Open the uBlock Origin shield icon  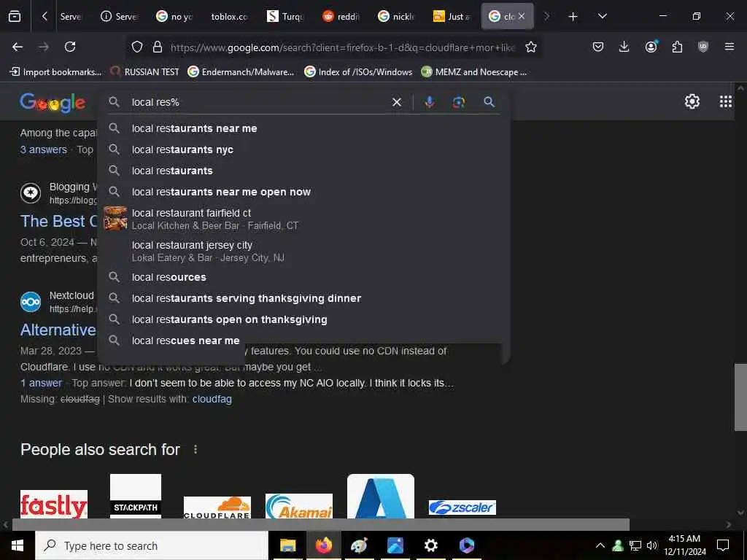[703, 47]
